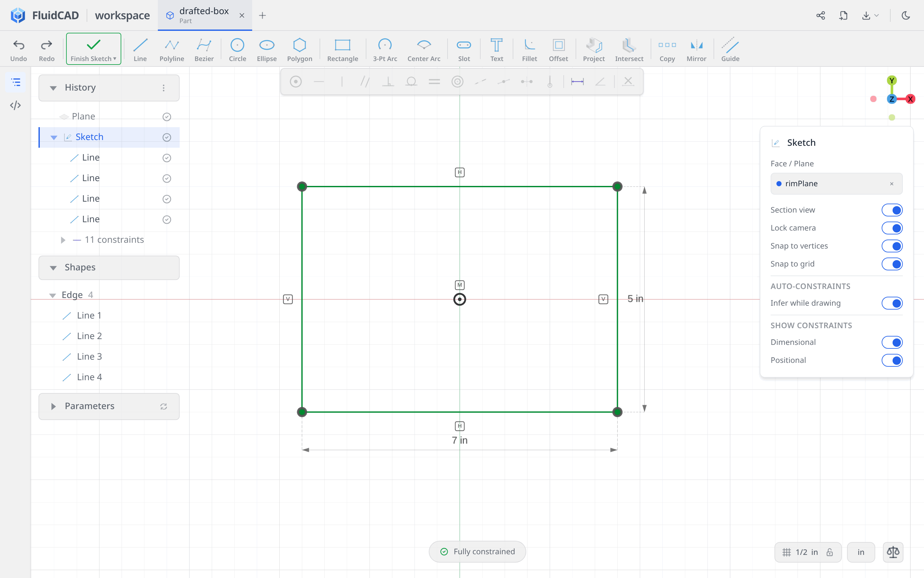Select the Text tool
This screenshot has width=924, height=578.
(x=496, y=49)
